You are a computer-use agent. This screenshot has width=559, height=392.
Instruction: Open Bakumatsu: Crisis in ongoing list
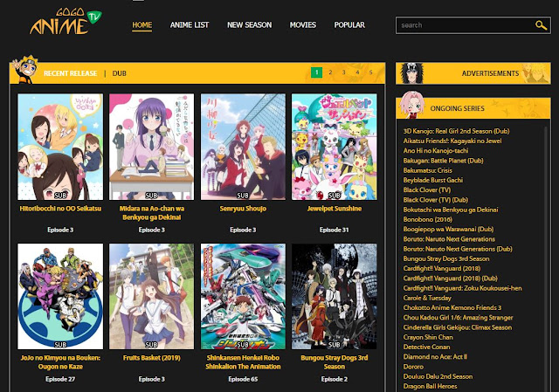[427, 170]
